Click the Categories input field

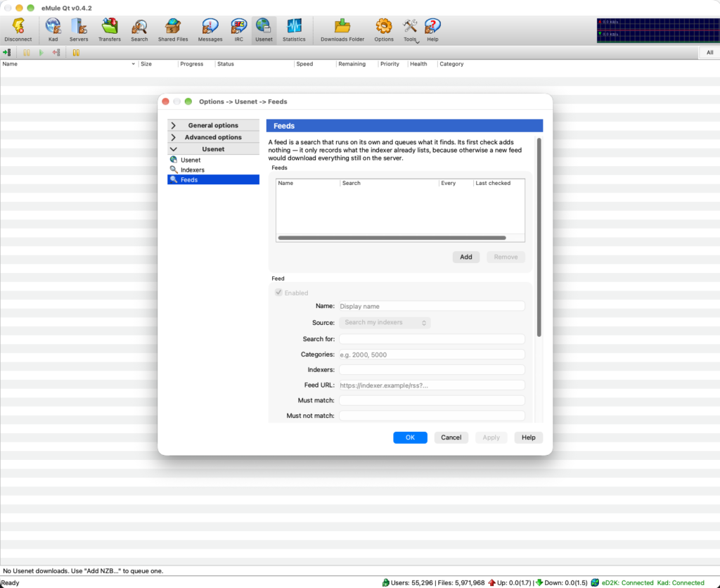coord(432,354)
